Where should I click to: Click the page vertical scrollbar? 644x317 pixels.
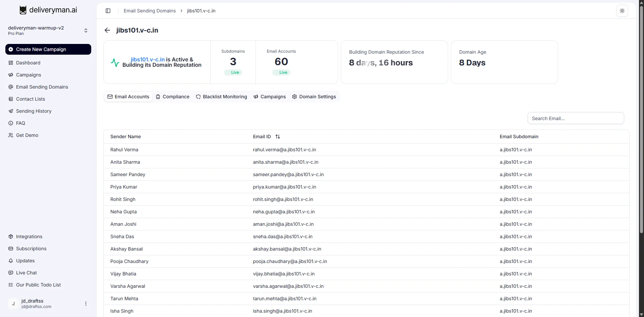pos(641,117)
